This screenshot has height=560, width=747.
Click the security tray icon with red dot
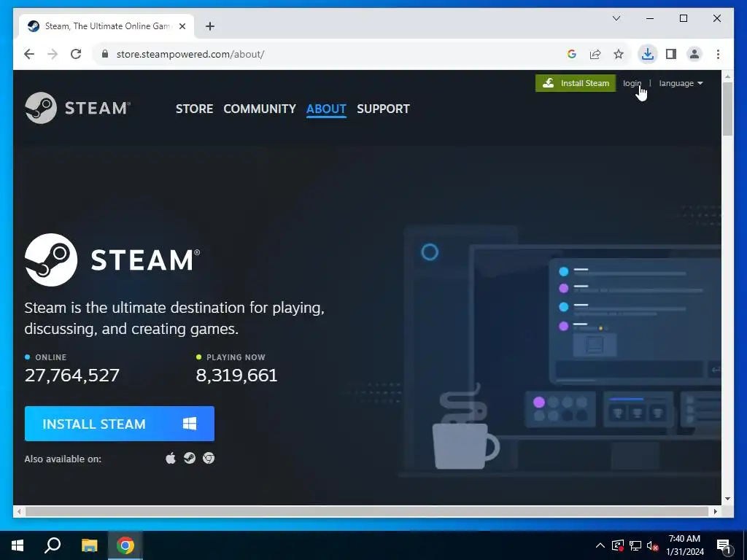click(x=618, y=545)
